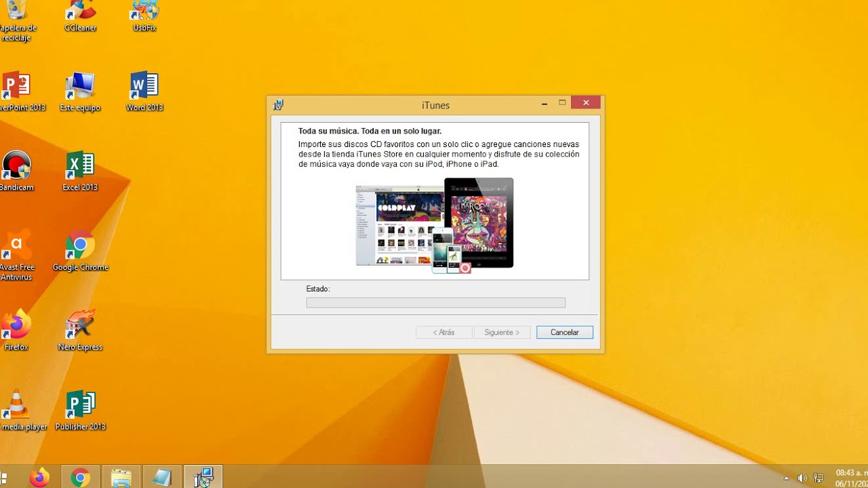Open UsbFix desktop shortcut
The height and width of the screenshot is (488, 868).
(144, 16)
